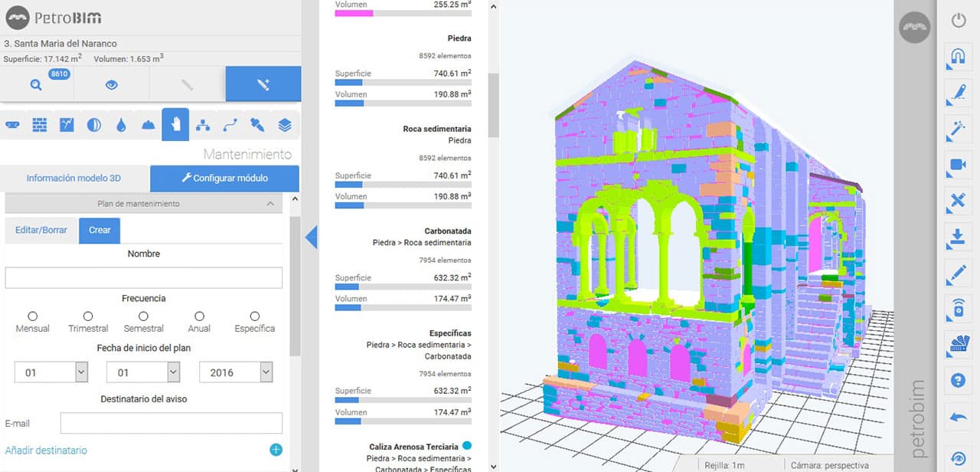Screen dimensions: 980x472
Task: Click the PetroBIM logo in header
Action: point(54,18)
